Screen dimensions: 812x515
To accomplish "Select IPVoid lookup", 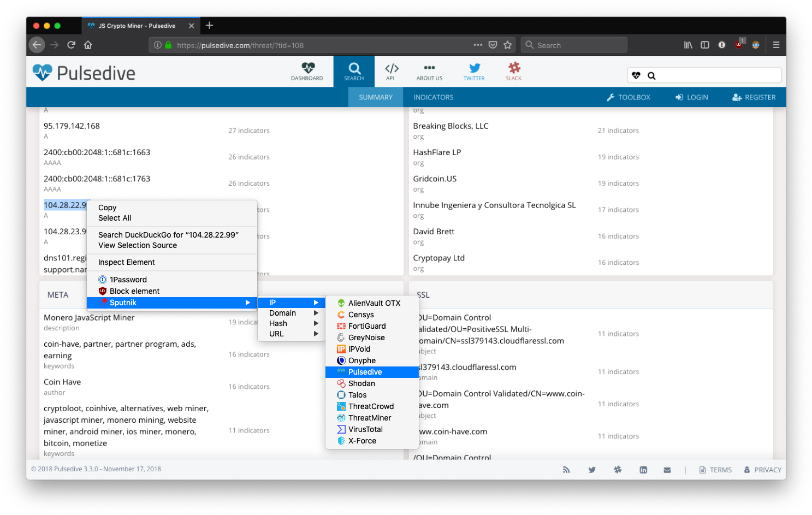I will (372, 349).
